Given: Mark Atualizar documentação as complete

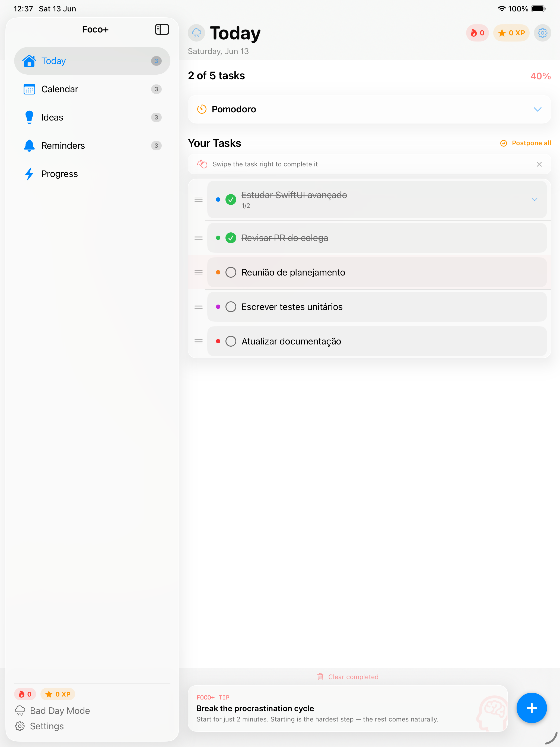Looking at the screenshot, I should point(231,341).
